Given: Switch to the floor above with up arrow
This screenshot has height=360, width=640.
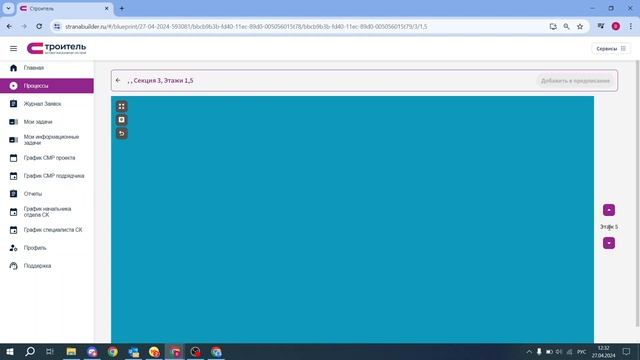Looking at the screenshot, I should pos(609,210).
